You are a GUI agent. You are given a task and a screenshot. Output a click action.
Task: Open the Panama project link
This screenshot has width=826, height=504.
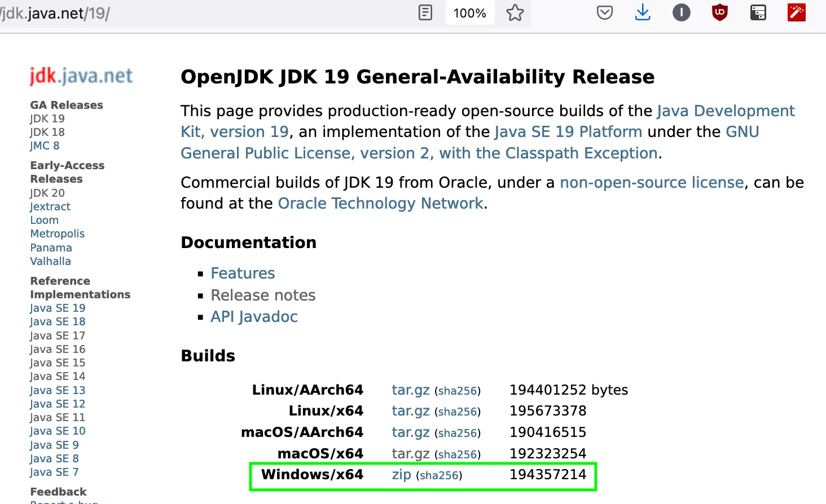pyautogui.click(x=51, y=247)
